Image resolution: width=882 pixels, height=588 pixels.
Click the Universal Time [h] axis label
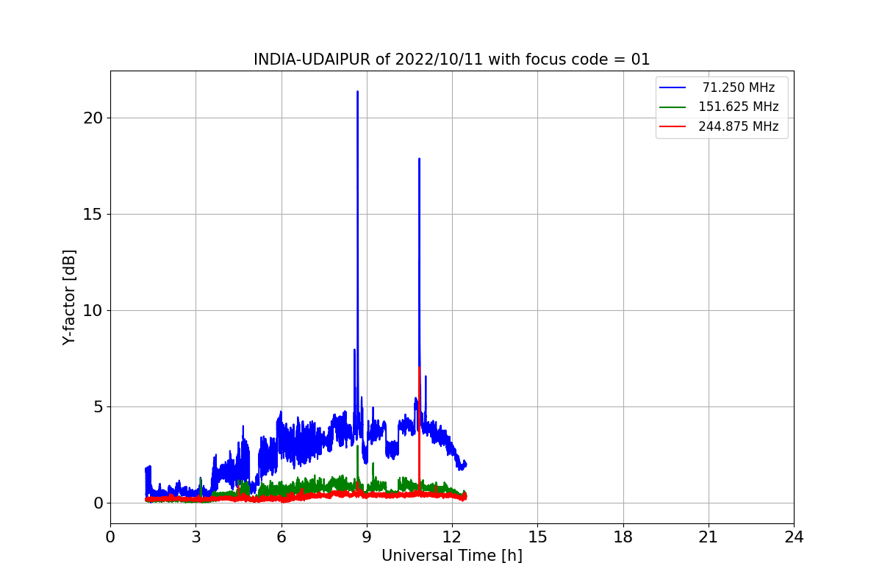point(451,556)
